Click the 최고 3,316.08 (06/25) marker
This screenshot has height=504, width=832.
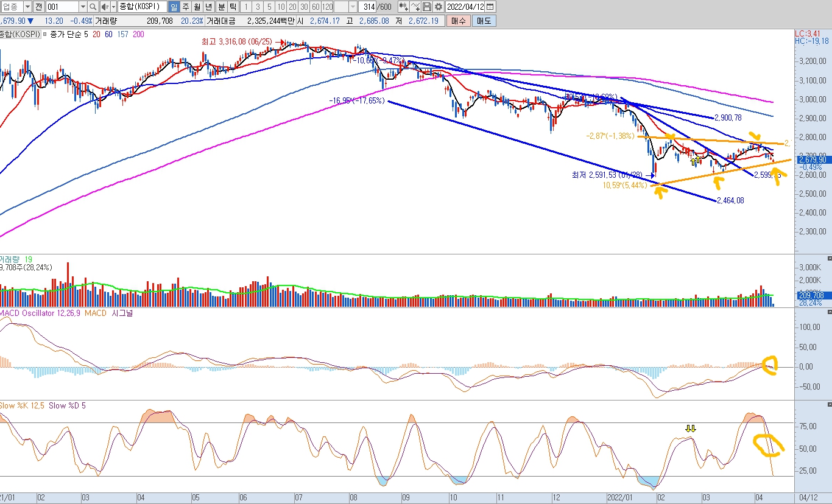pyautogui.click(x=237, y=42)
